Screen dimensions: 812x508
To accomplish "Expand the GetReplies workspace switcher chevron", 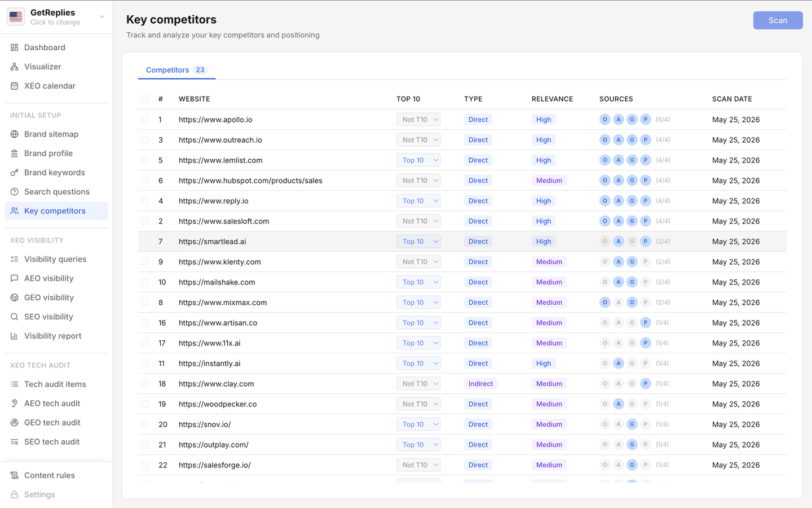I will point(102,17).
